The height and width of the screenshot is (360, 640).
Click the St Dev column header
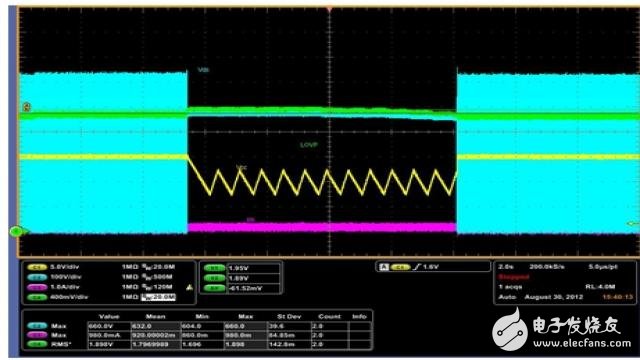tap(289, 316)
